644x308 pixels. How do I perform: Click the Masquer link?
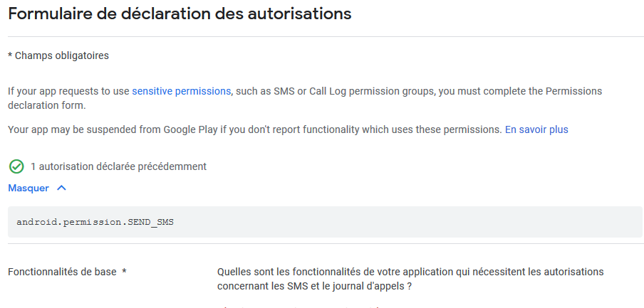[28, 188]
